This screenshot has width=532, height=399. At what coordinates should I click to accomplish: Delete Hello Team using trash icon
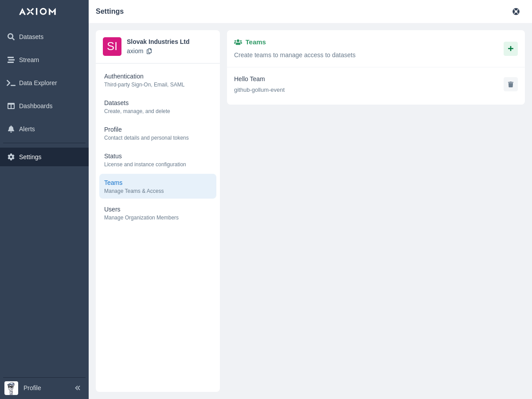tap(510, 84)
